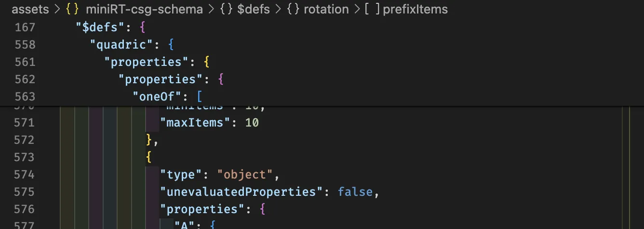The width and height of the screenshot is (644, 229).
Task: Open the $defs breadcrumb symbol list
Action: coord(254,9)
